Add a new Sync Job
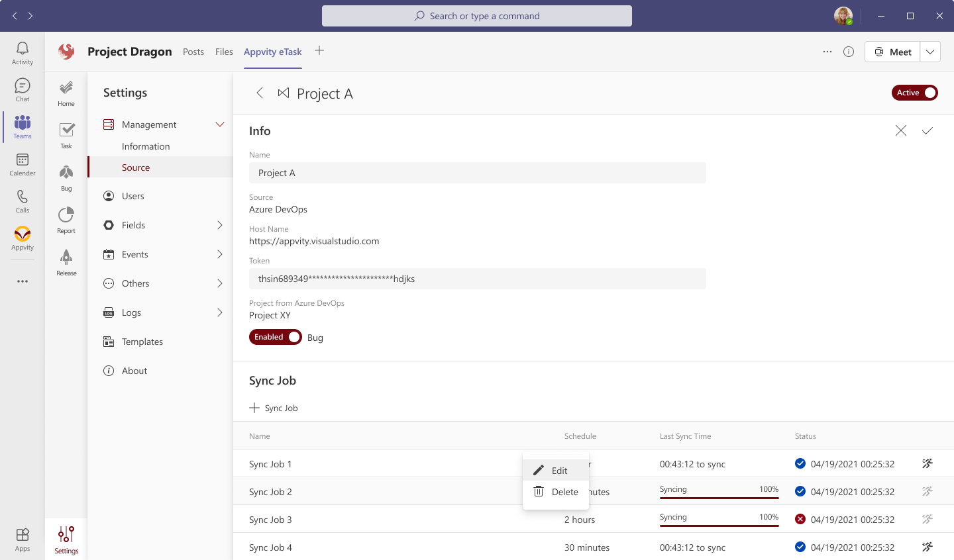Screen dimensions: 954x560 274,408
